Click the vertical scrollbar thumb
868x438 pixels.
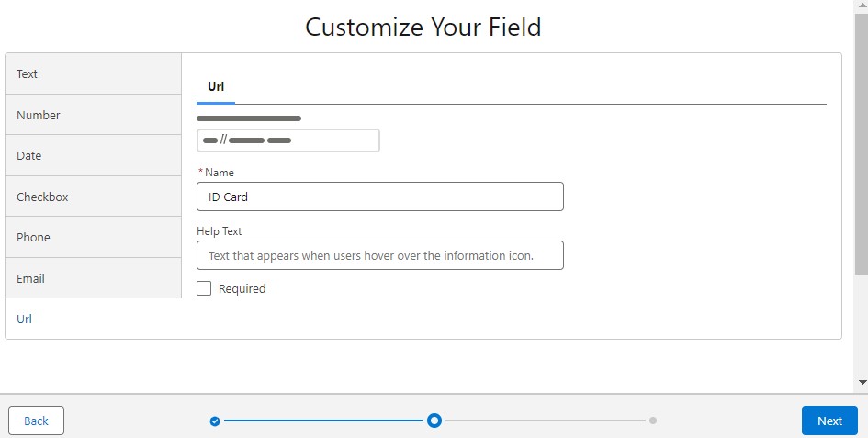coord(862,147)
